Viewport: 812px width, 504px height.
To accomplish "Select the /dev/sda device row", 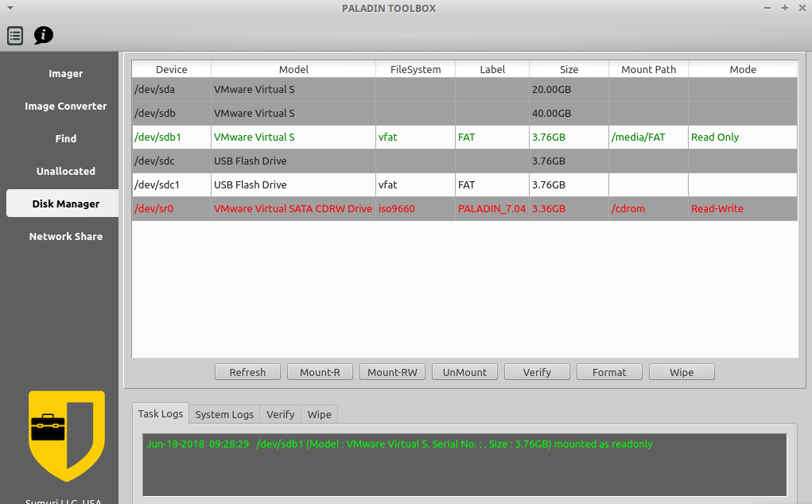I will (464, 90).
